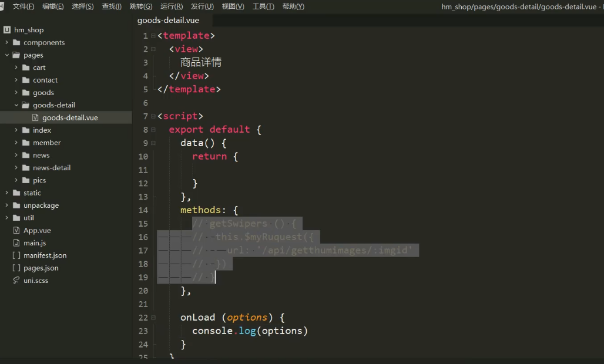Click the news folder icon
The image size is (604, 364).
click(26, 155)
